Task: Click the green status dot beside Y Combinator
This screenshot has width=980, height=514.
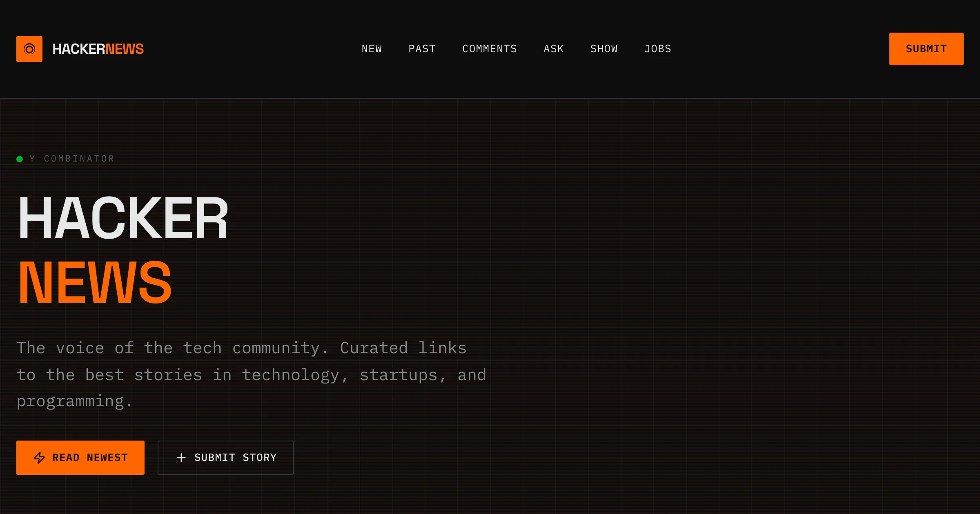Action: click(x=20, y=159)
